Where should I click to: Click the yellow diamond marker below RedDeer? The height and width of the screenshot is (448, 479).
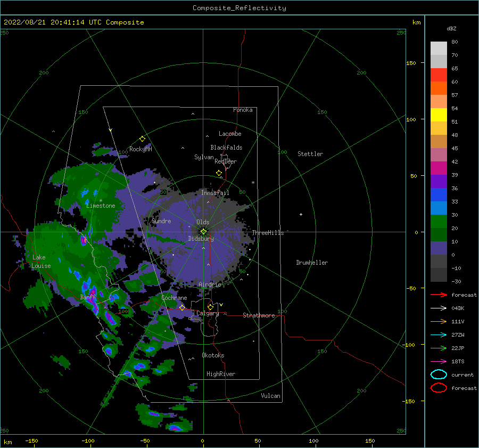[x=219, y=173]
